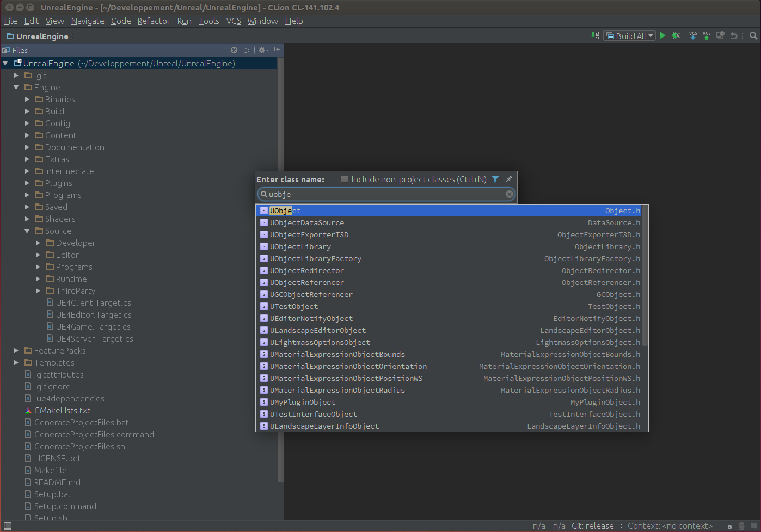
Task: Expand the FeaturePacks folder
Action: tap(16, 351)
